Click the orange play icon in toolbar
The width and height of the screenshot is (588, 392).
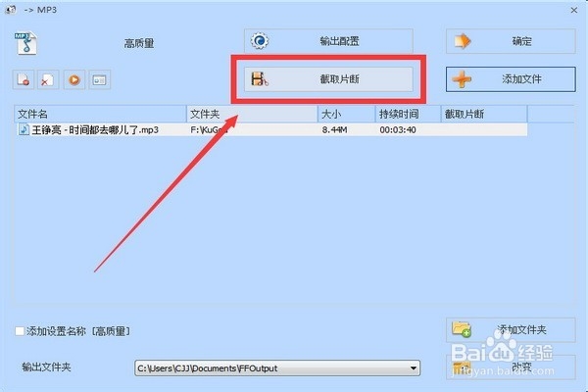coord(74,79)
